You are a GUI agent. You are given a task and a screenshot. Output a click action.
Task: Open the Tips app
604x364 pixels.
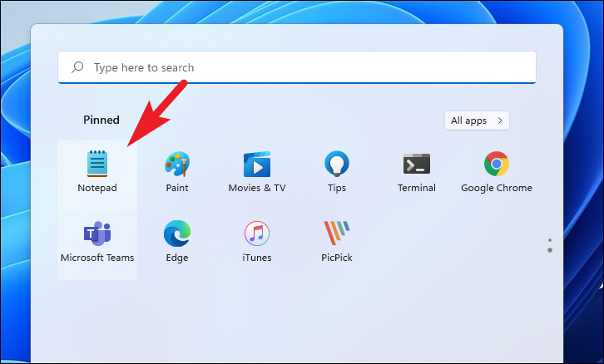[337, 171]
